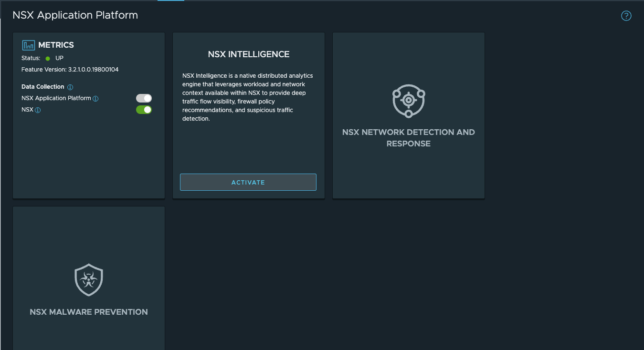Image resolution: width=644 pixels, height=350 pixels.
Task: Activate NSX Intelligence with the Activate button
Action: tap(248, 182)
